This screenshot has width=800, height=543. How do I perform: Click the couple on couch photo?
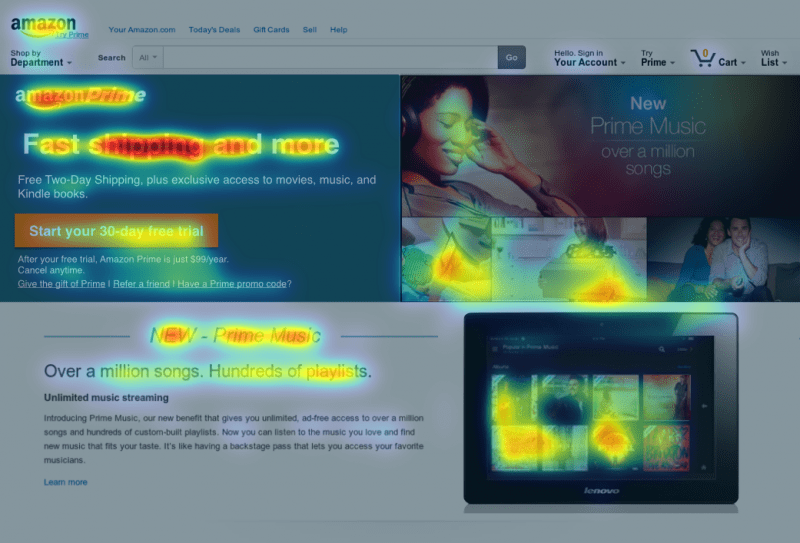[x=723, y=259]
